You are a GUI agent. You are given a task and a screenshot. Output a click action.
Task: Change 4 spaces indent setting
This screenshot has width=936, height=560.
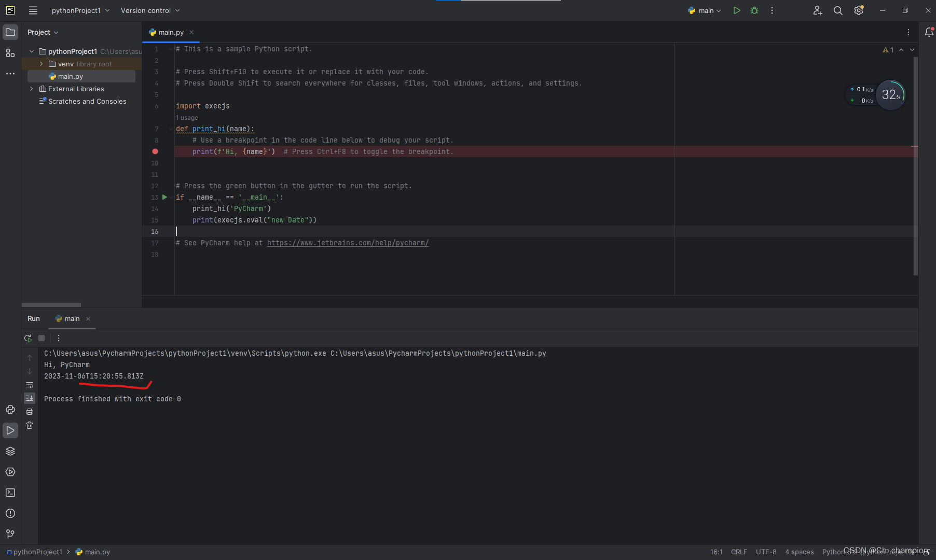coord(799,552)
